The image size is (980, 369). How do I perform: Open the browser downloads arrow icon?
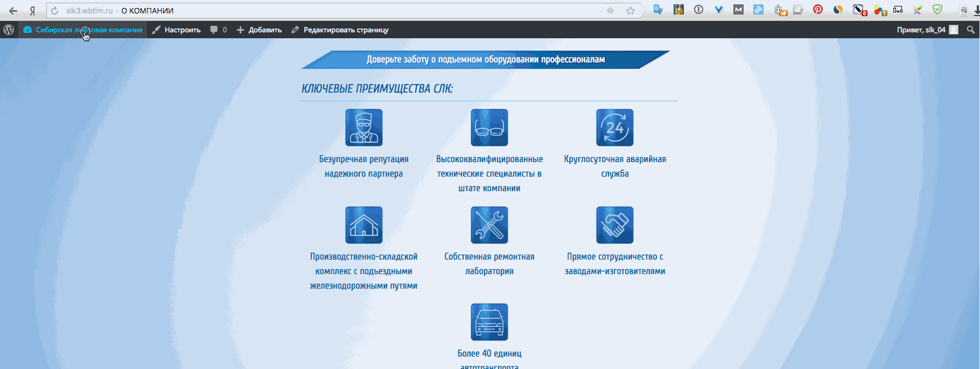coord(977,11)
